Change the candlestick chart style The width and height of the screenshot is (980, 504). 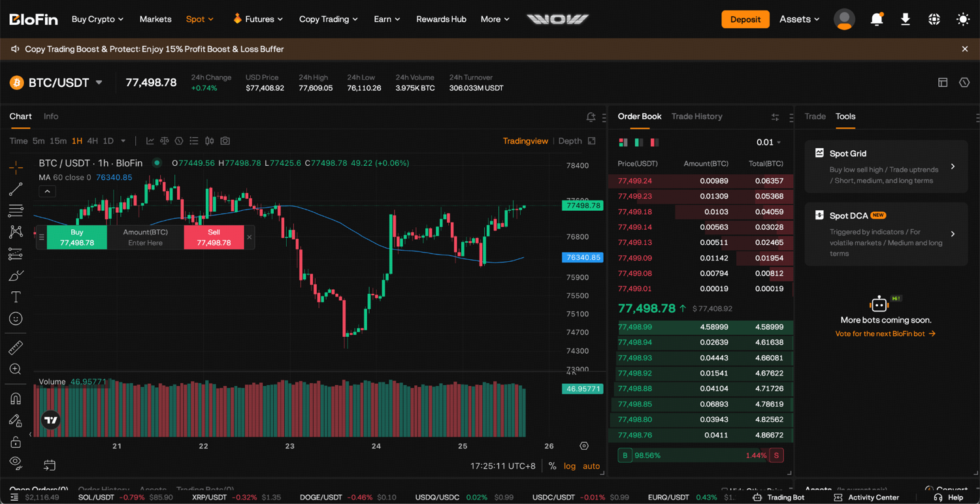click(x=210, y=141)
